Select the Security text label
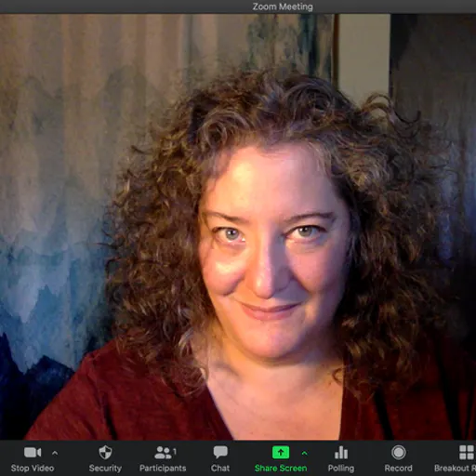 tap(105, 468)
